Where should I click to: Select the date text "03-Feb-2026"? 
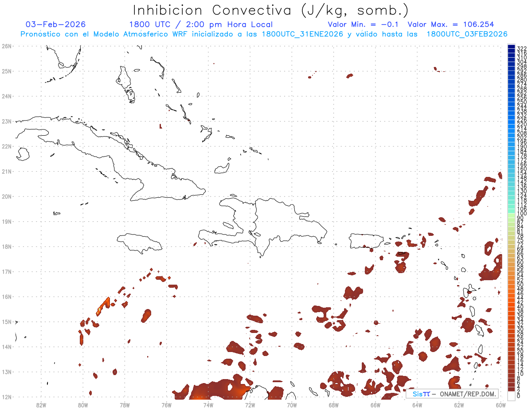click(56, 24)
